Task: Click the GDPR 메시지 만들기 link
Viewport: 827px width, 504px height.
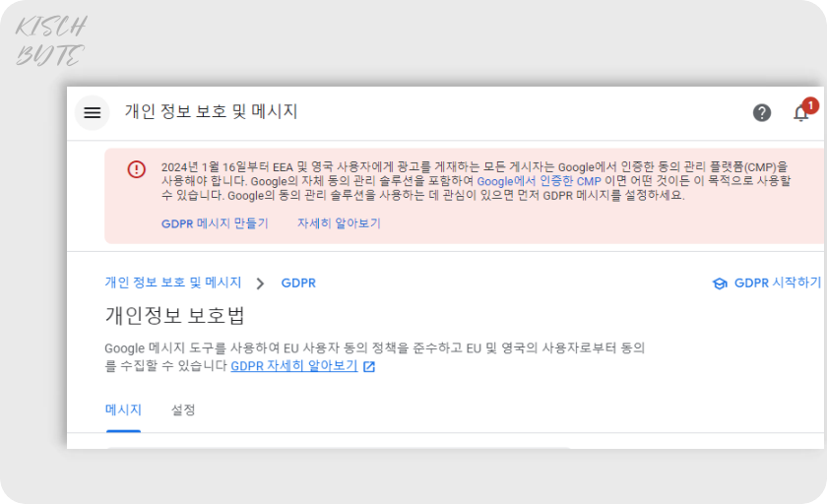Action: (215, 223)
